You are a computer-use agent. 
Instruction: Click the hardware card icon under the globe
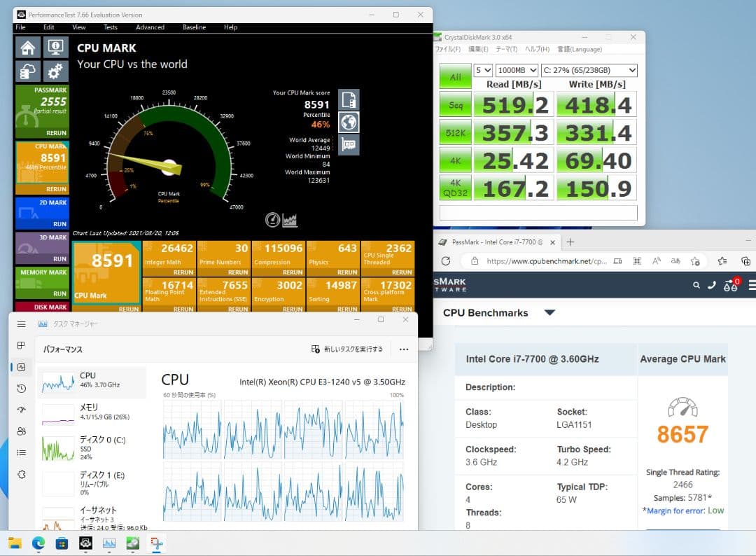[x=349, y=146]
